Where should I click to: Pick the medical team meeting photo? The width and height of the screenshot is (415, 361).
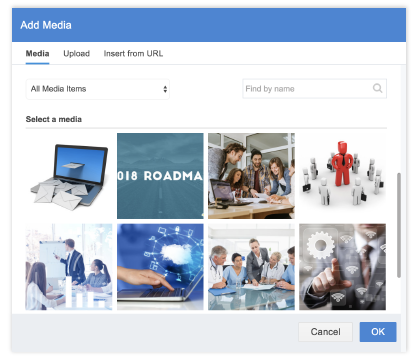[251, 267]
